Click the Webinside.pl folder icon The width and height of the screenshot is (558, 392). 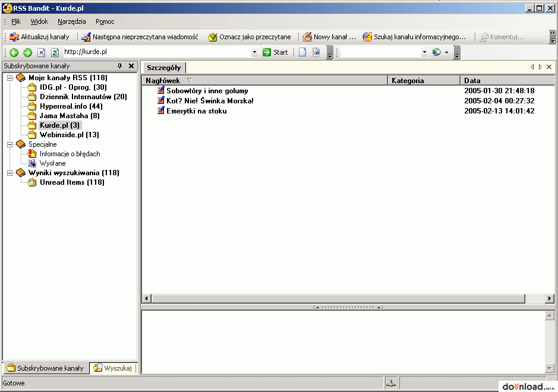tap(32, 135)
